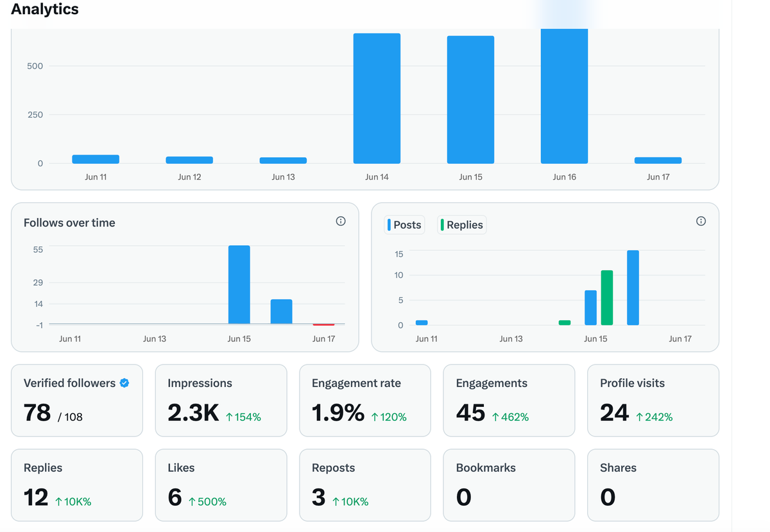Click the red negative follows bar at Jun 17

coord(324,325)
